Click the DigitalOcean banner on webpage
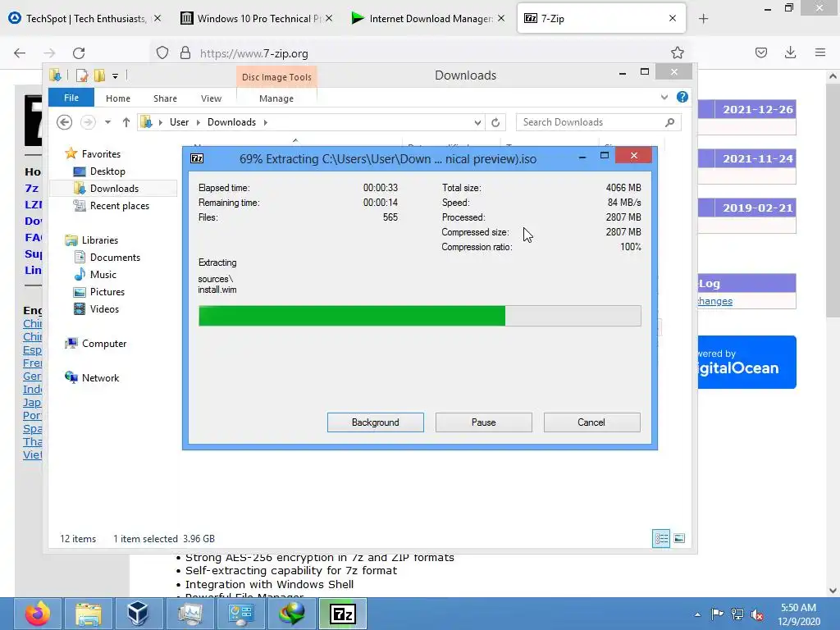This screenshot has width=840, height=630. 746,362
